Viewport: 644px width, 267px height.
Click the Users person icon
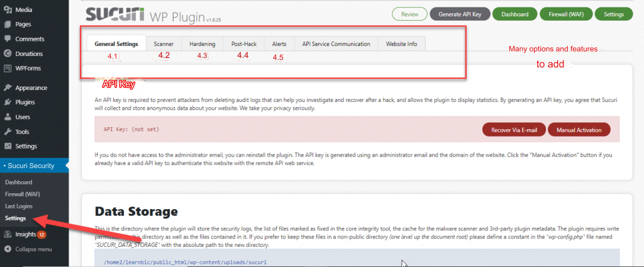click(x=8, y=117)
